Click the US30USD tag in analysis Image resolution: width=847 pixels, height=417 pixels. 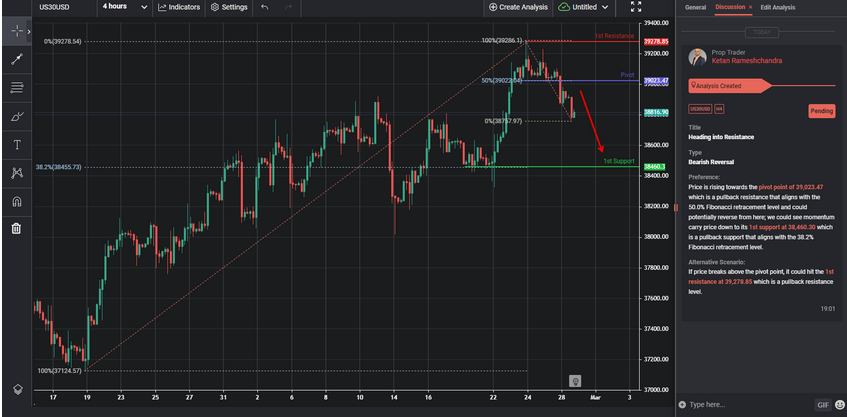(700, 109)
